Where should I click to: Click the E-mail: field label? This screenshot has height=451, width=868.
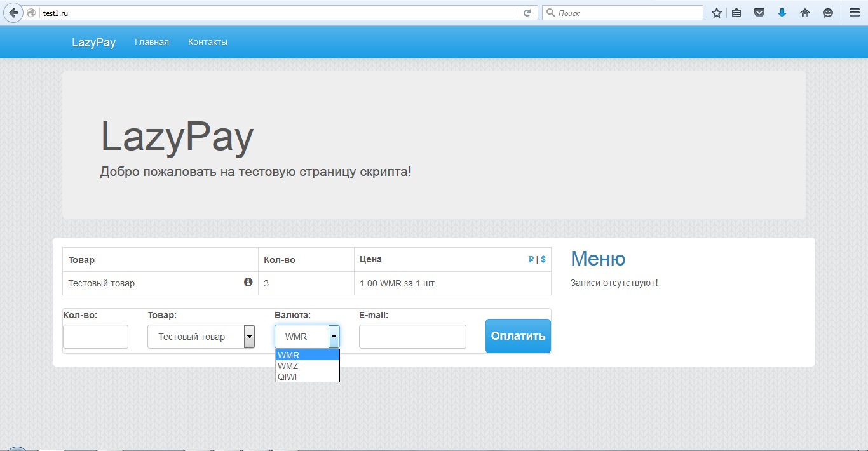(374, 315)
